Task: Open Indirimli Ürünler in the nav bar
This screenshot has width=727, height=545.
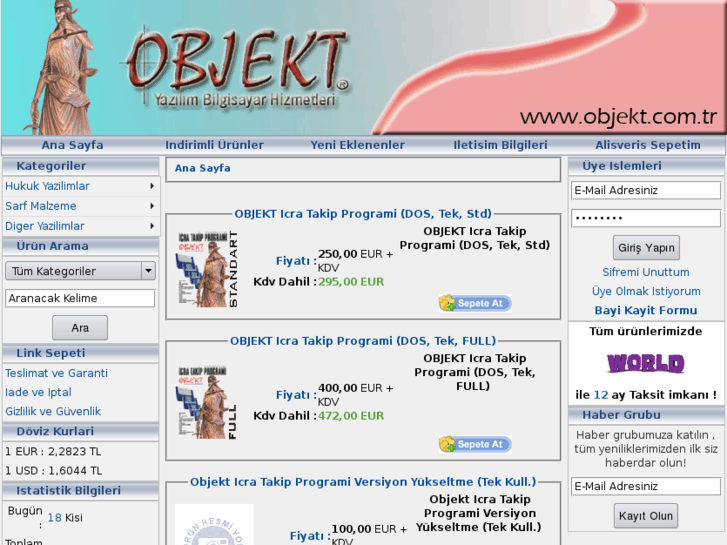Action: (x=214, y=145)
